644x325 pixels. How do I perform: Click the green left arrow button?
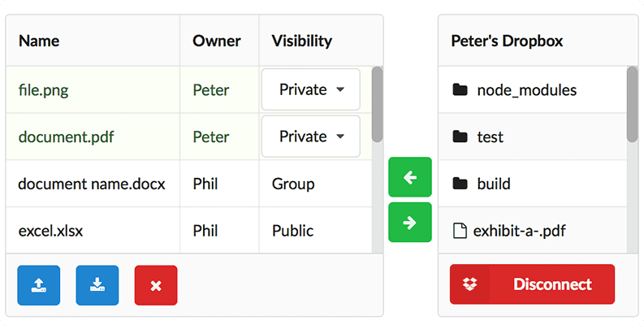pyautogui.click(x=410, y=177)
